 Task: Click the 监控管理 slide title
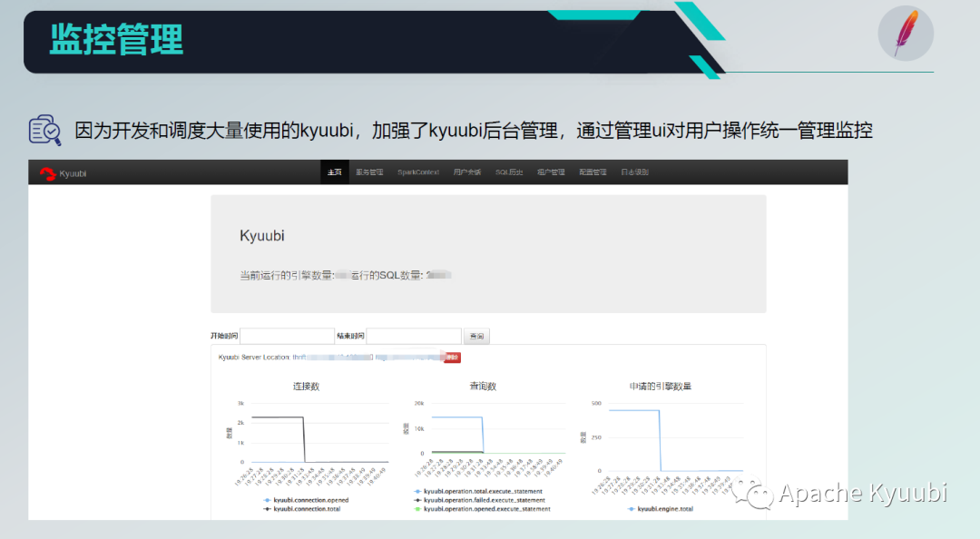[116, 39]
